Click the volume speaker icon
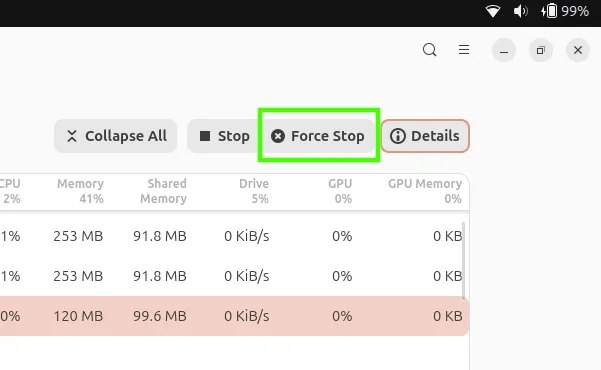This screenshot has height=370, width=601. (x=520, y=11)
